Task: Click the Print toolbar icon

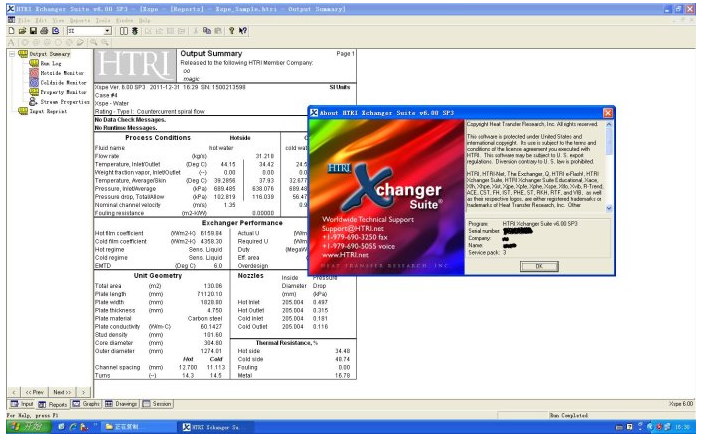Action: click(44, 31)
